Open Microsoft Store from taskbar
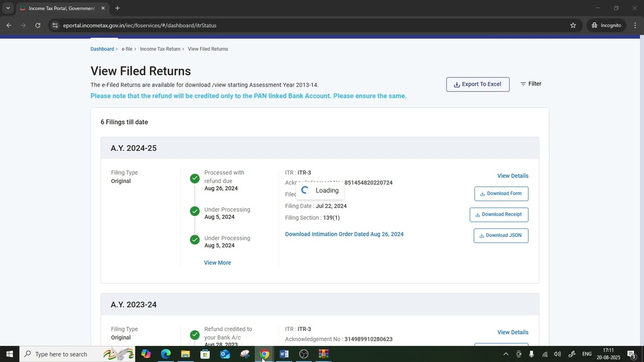 205,354
